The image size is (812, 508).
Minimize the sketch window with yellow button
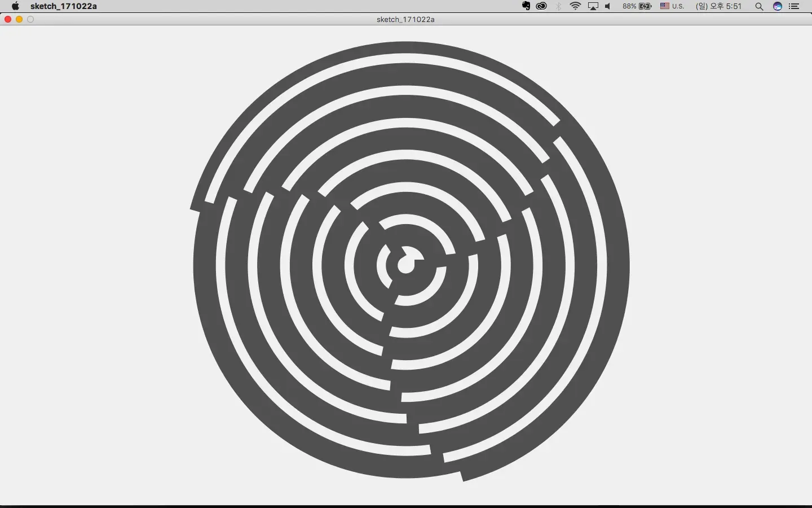pos(19,19)
